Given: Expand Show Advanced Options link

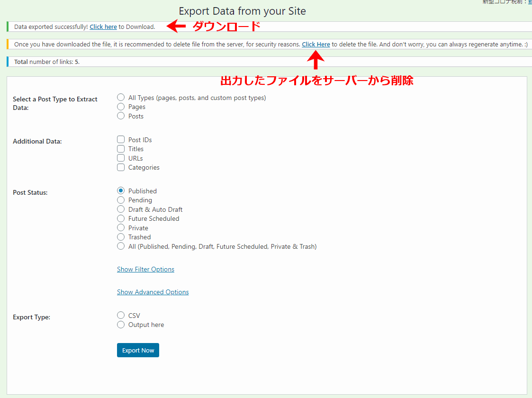Looking at the screenshot, I should (153, 292).
